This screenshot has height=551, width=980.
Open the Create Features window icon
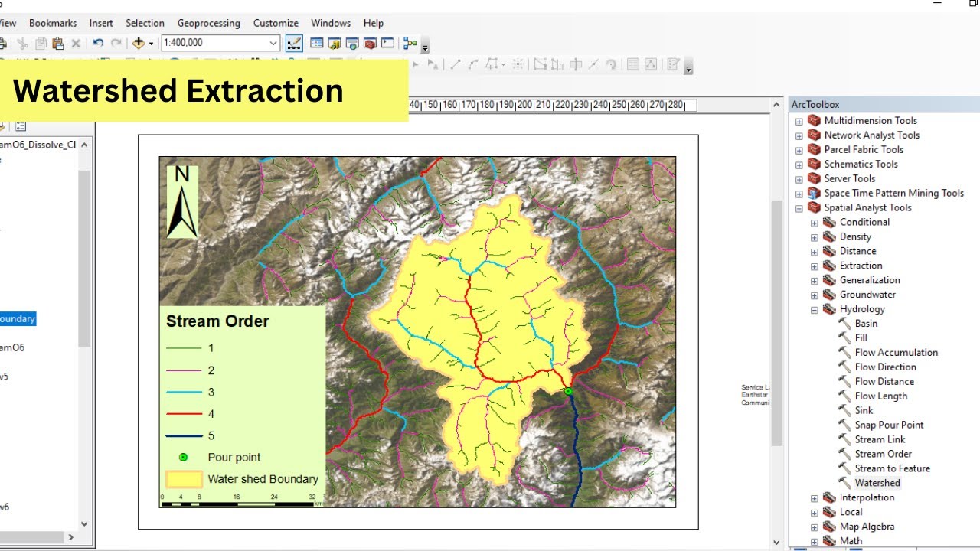point(674,65)
